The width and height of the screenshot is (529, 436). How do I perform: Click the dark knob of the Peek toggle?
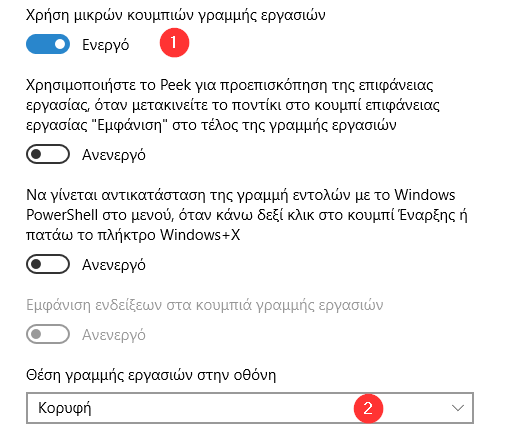pyautogui.click(x=36, y=154)
